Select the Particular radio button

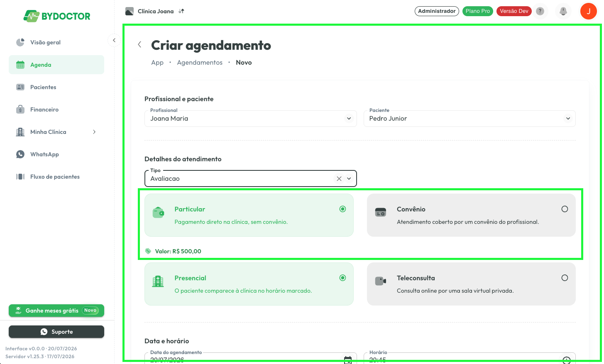pos(342,209)
